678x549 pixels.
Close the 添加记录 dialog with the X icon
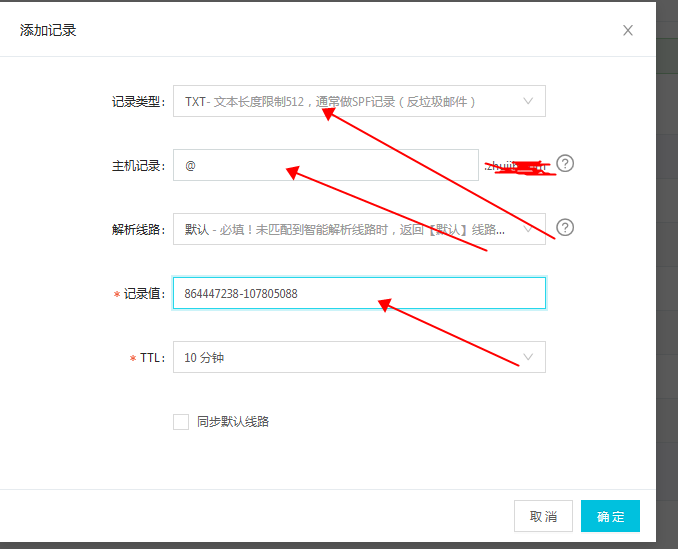tap(628, 30)
